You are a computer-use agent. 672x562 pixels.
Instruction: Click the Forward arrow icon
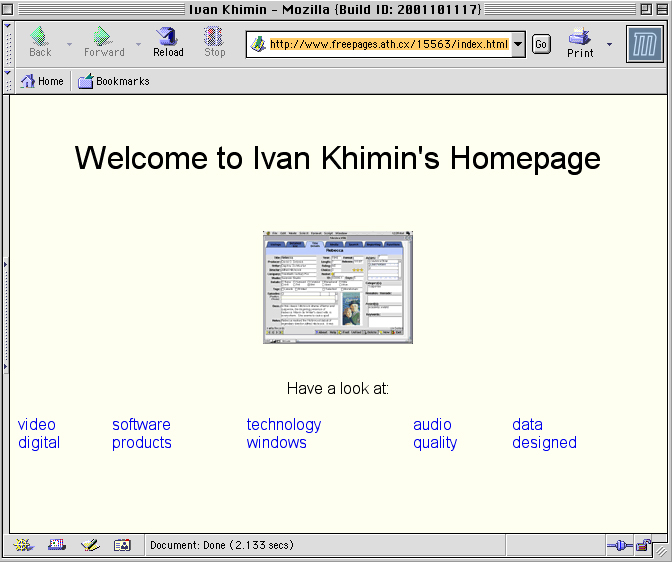click(x=102, y=37)
